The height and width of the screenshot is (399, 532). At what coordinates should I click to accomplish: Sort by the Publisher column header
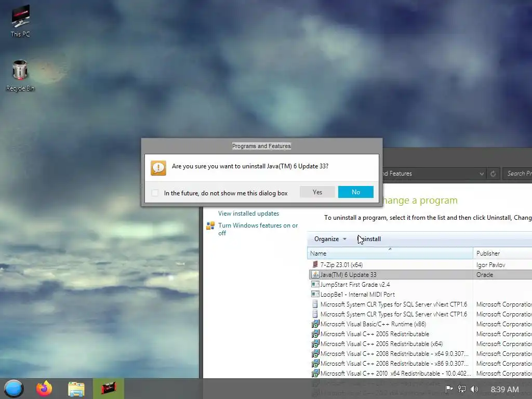coord(502,254)
